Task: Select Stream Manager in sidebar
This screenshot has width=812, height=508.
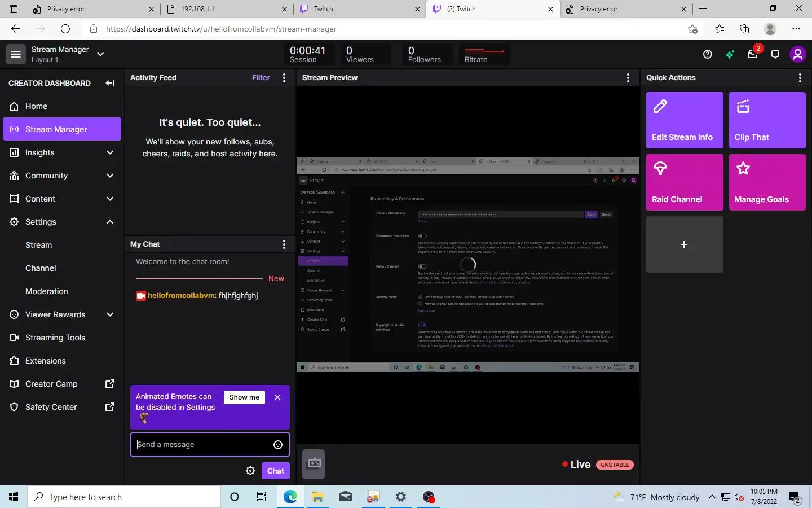Action: click(62, 129)
